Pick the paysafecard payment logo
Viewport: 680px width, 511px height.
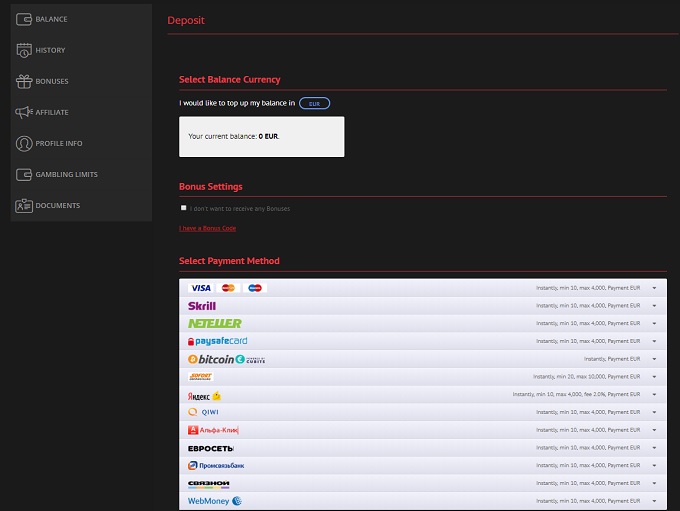pyautogui.click(x=217, y=341)
